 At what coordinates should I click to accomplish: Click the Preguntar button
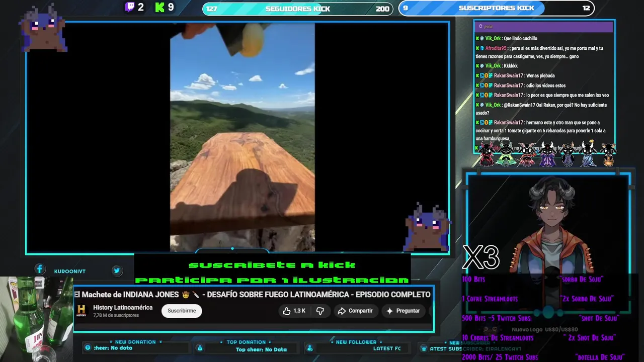point(403,311)
